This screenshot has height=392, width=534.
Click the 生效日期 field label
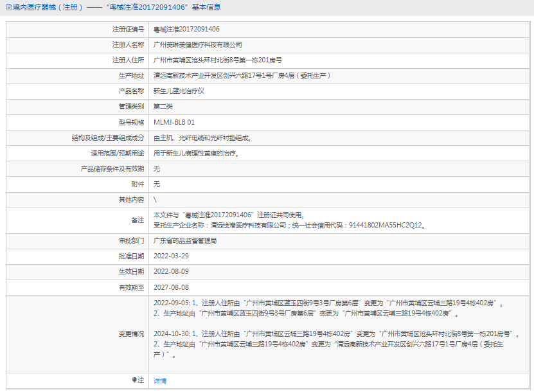(132, 271)
